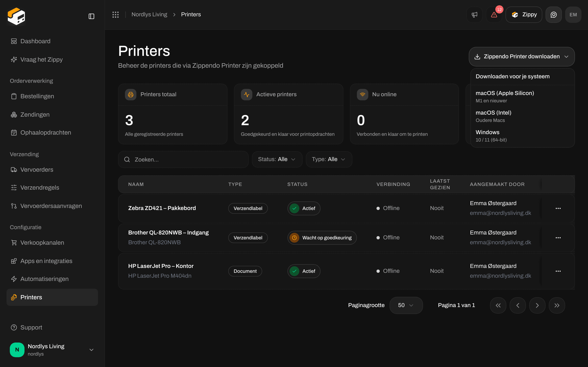Screen dimensions: 588x367
Task: Collapse the sidebar panel icon
Action: pyautogui.click(x=91, y=16)
